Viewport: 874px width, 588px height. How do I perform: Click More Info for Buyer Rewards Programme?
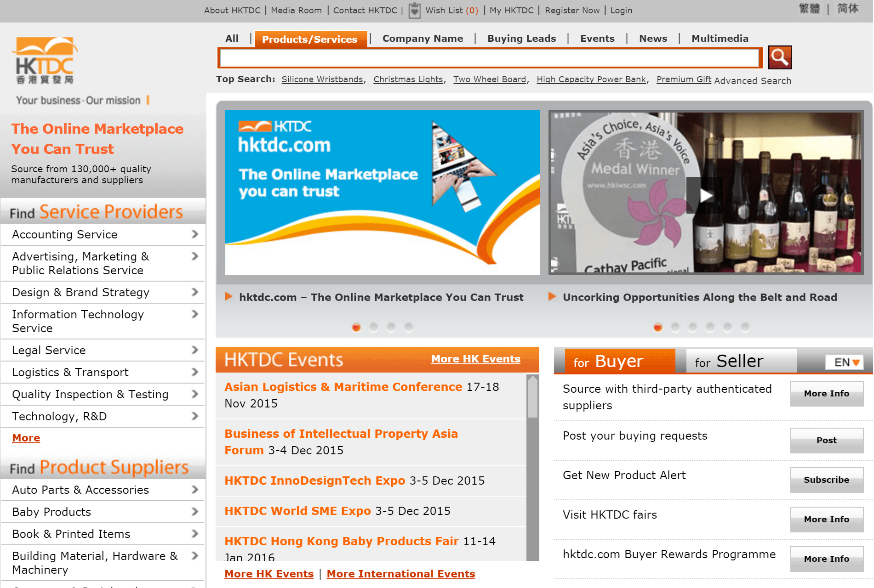(827, 559)
